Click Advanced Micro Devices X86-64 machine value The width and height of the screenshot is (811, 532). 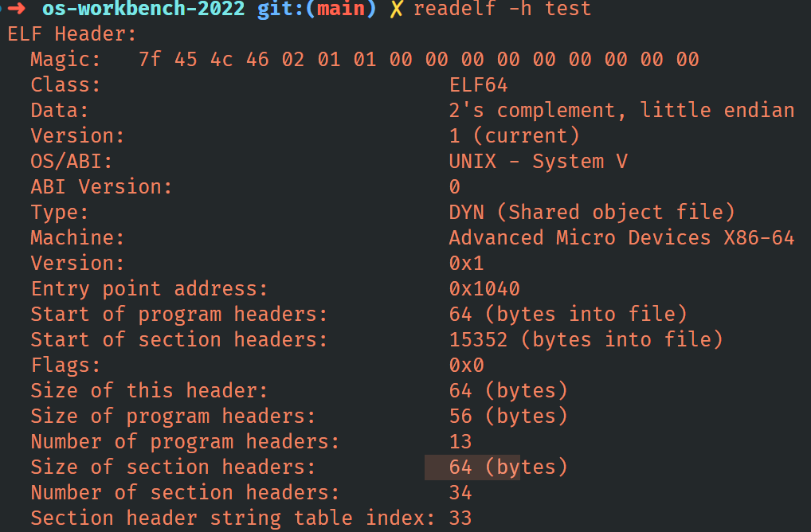(x=621, y=238)
